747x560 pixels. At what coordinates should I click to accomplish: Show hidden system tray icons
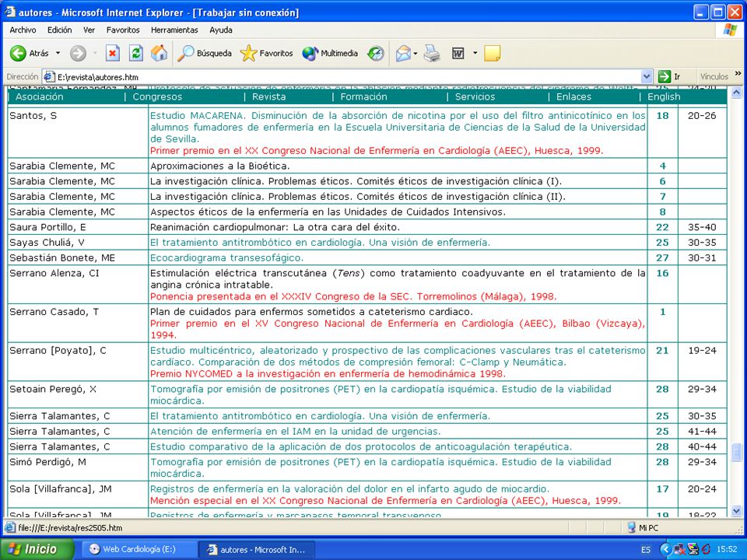[665, 549]
